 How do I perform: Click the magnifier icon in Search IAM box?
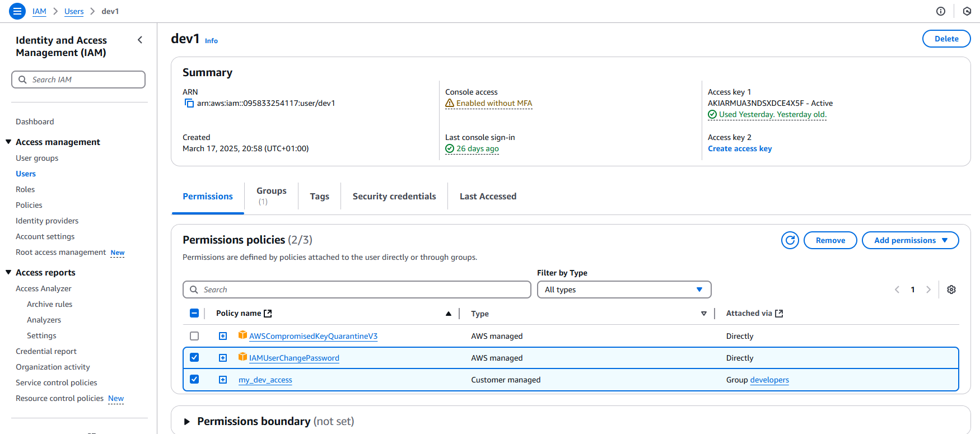(x=22, y=80)
